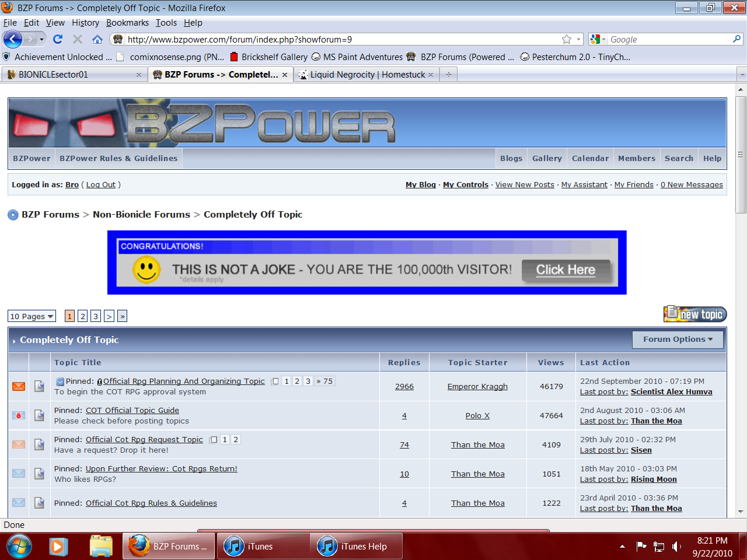Image resolution: width=747 pixels, height=560 pixels.
Task: Click the page vertical scrollbar thumb
Action: pyautogui.click(x=741, y=154)
